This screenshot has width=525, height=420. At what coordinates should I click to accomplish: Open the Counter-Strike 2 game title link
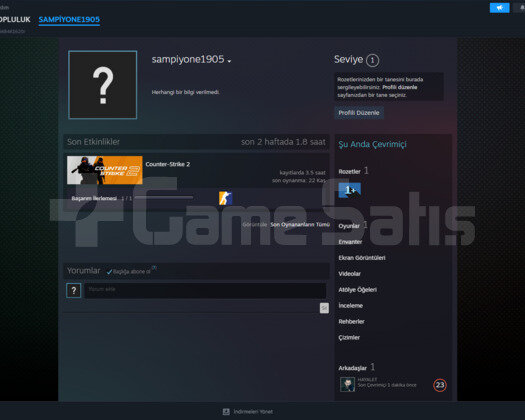[x=168, y=164]
